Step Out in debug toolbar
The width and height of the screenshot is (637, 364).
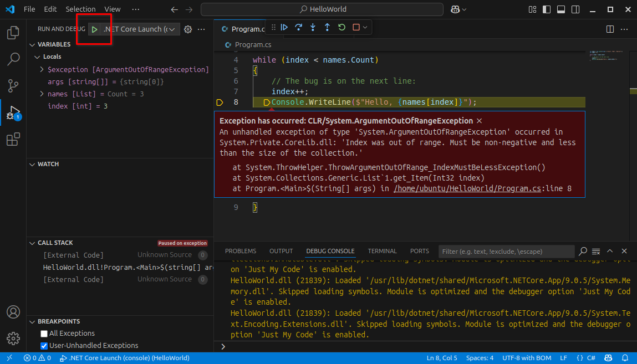pyautogui.click(x=327, y=27)
